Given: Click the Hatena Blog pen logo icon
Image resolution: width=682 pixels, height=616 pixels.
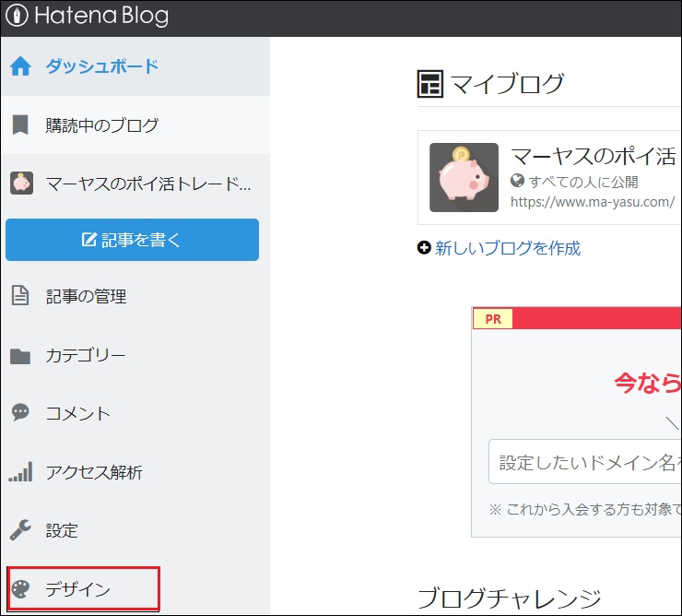Looking at the screenshot, I should click(x=17, y=16).
